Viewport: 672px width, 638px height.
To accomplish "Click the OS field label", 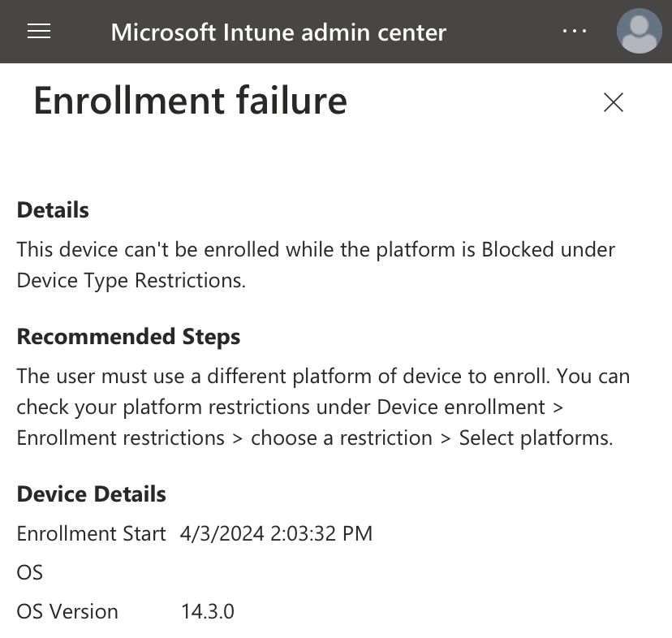I will click(29, 573).
